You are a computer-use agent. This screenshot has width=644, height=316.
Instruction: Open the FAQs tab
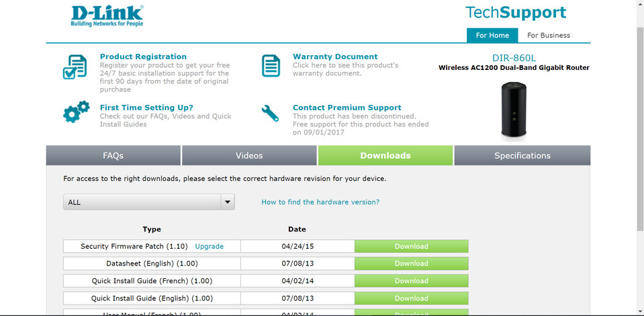tap(113, 155)
